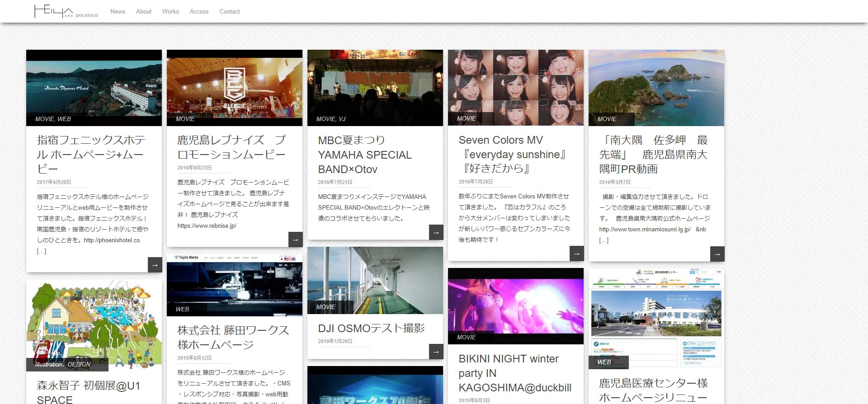Click arrow button on Seven Colors MV card
This screenshot has height=404, width=868.
point(577,254)
